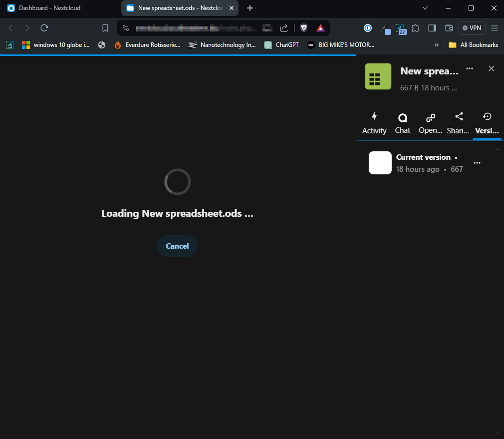
Task: Open the Extensions puzzle icon
Action: pyautogui.click(x=415, y=28)
